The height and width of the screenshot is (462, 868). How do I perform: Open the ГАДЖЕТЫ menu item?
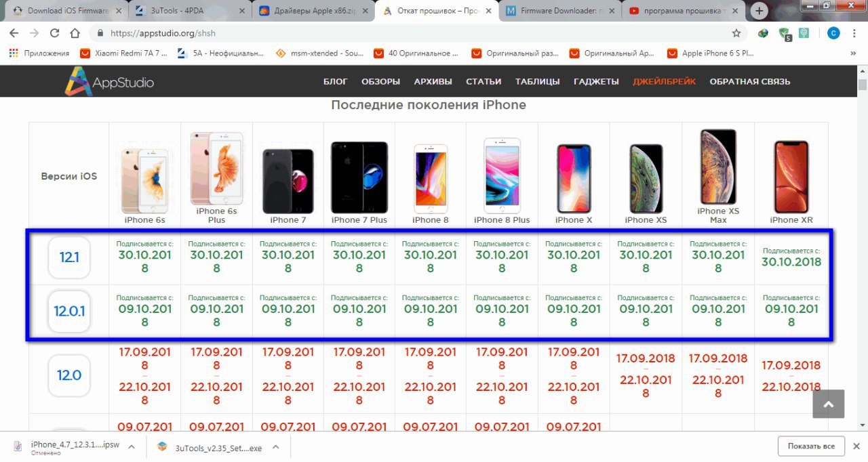[x=596, y=81]
